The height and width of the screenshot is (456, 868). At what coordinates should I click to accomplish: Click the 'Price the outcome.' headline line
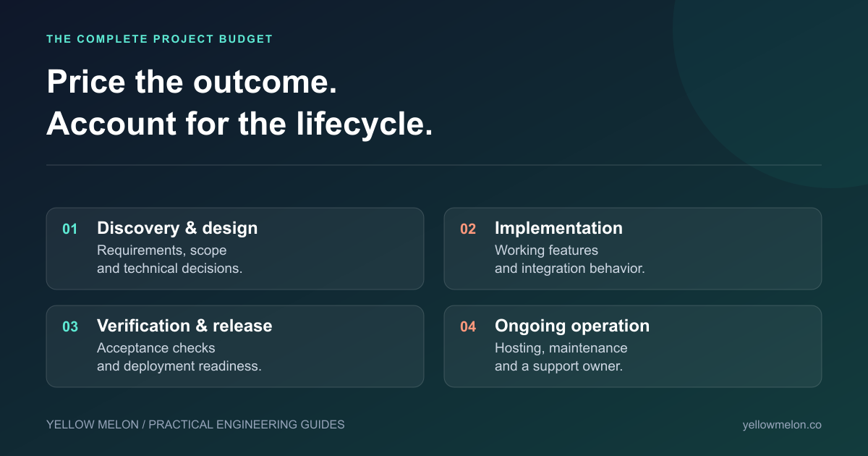pyautogui.click(x=192, y=83)
